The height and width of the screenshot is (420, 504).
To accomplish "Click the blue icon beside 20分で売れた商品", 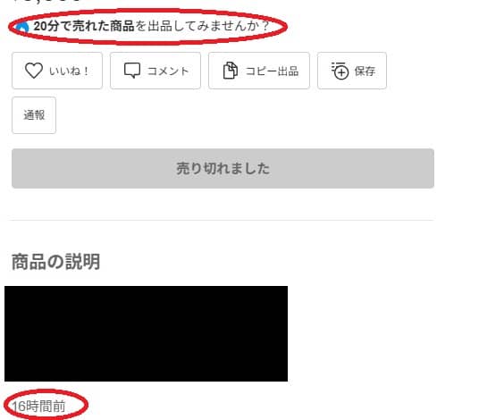I will click(22, 28).
